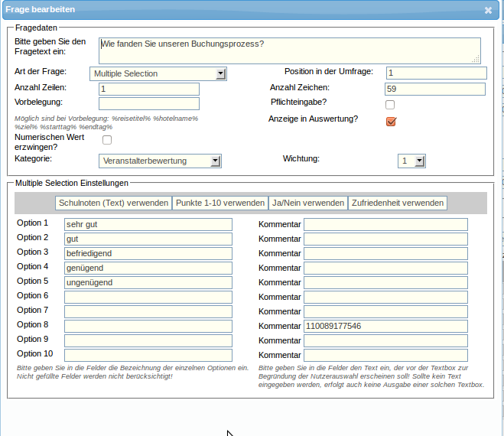The image size is (504, 436).
Task: Toggle the Pflichteingabe checkbox
Action: pyautogui.click(x=390, y=105)
